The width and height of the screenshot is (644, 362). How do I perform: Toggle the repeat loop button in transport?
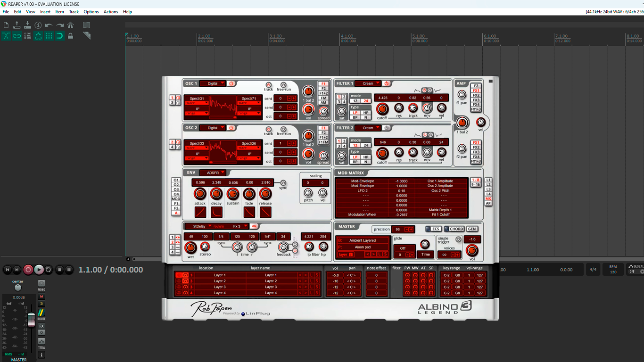pos(49,270)
